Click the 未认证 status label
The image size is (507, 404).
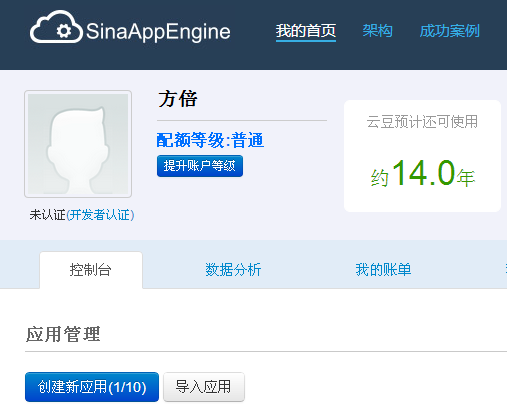(x=48, y=215)
